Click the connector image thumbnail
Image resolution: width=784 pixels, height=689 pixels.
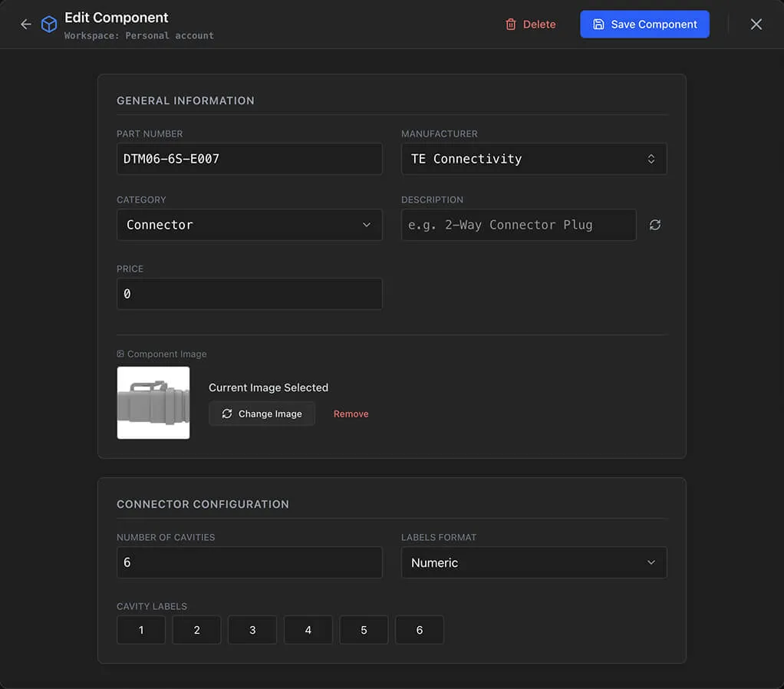[x=153, y=402]
